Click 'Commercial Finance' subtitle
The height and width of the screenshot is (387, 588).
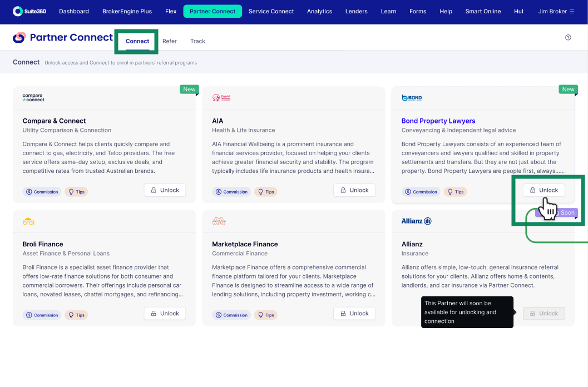pyautogui.click(x=240, y=254)
